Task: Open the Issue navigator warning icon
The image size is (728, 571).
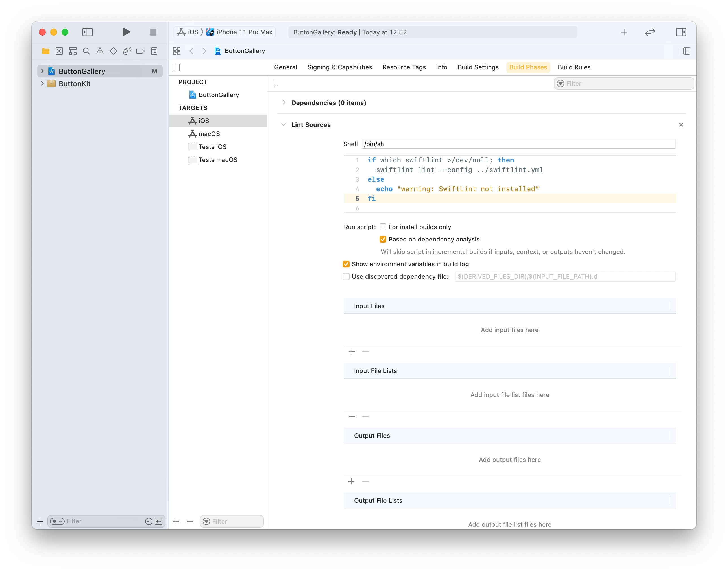Action: [x=100, y=51]
